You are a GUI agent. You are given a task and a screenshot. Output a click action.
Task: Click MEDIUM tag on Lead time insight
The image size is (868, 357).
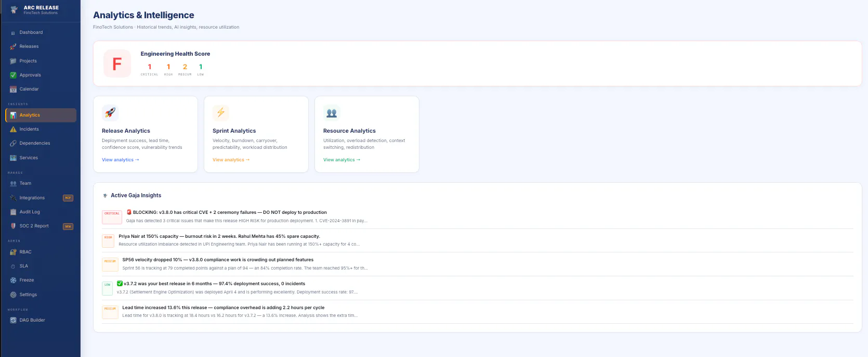coord(110,312)
